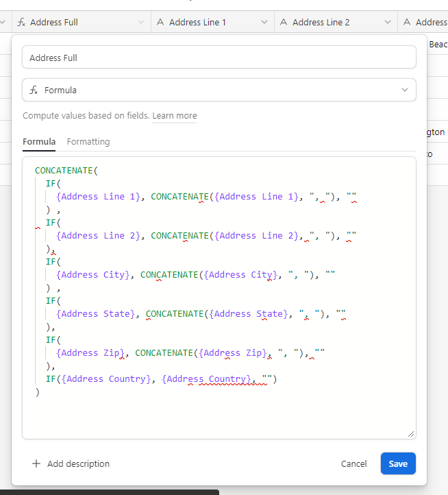Expand the Address Line 2 column menu
Viewport: 448px width, 495px height.
[x=388, y=22]
